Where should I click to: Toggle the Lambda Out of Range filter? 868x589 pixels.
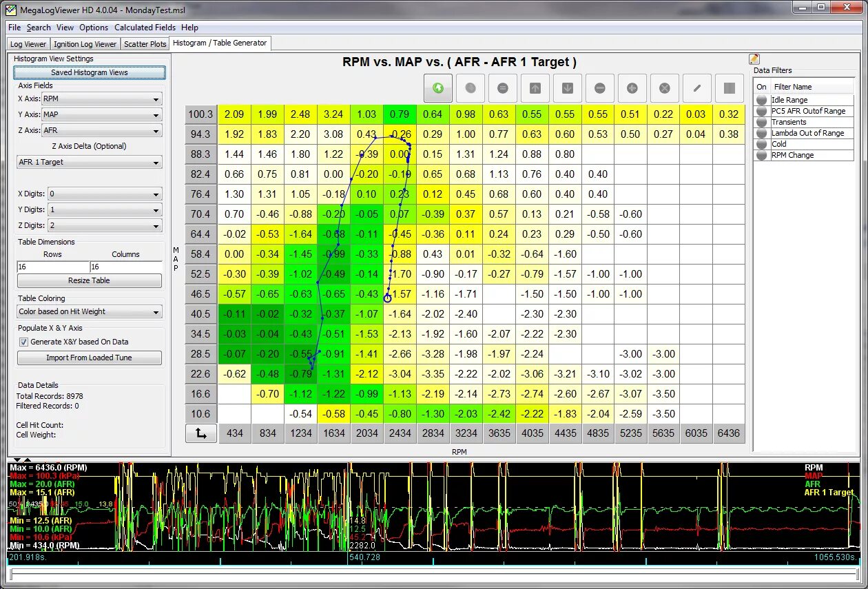point(762,133)
